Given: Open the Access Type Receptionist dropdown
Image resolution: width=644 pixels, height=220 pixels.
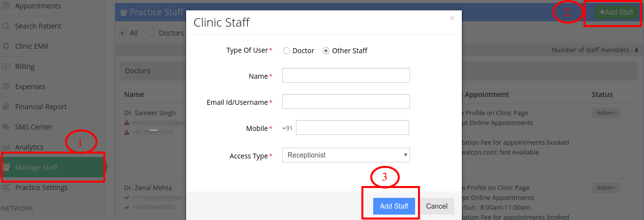Looking at the screenshot, I should [x=346, y=155].
